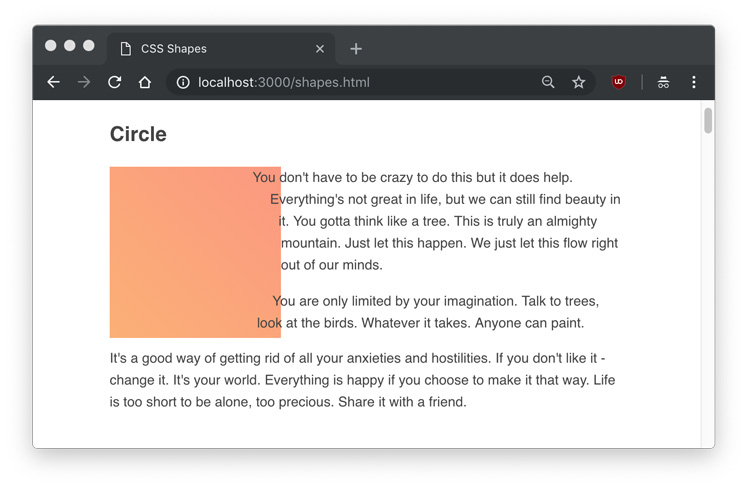Open a new browser tab
The height and width of the screenshot is (488, 747).
[356, 48]
